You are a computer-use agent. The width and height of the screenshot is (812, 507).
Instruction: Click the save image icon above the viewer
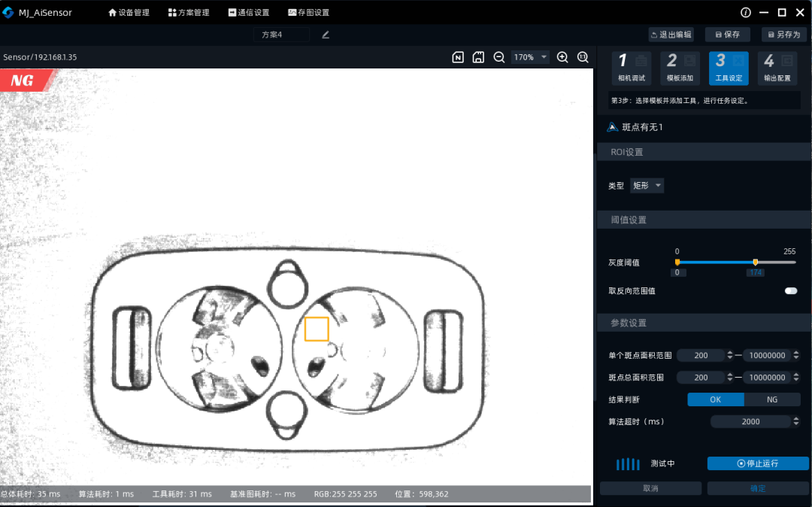tap(478, 56)
